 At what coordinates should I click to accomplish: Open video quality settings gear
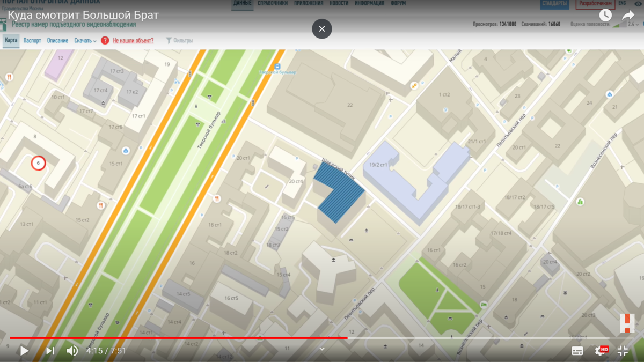coord(601,351)
